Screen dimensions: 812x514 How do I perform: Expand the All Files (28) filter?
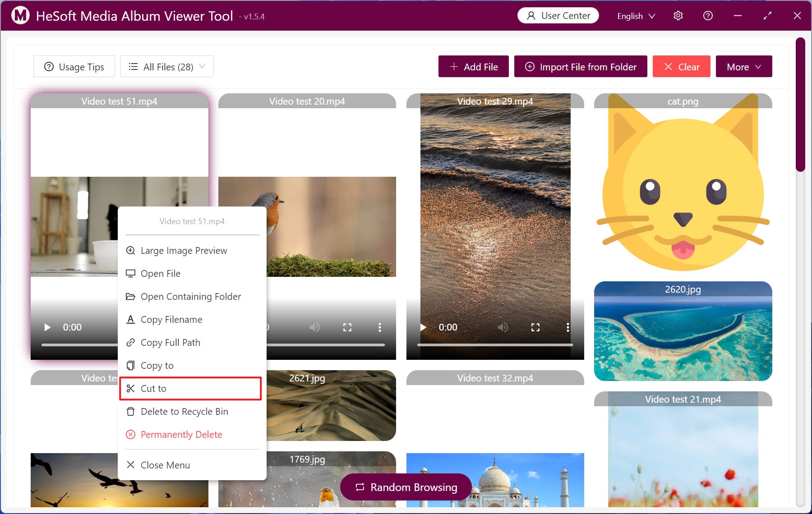[167, 67]
